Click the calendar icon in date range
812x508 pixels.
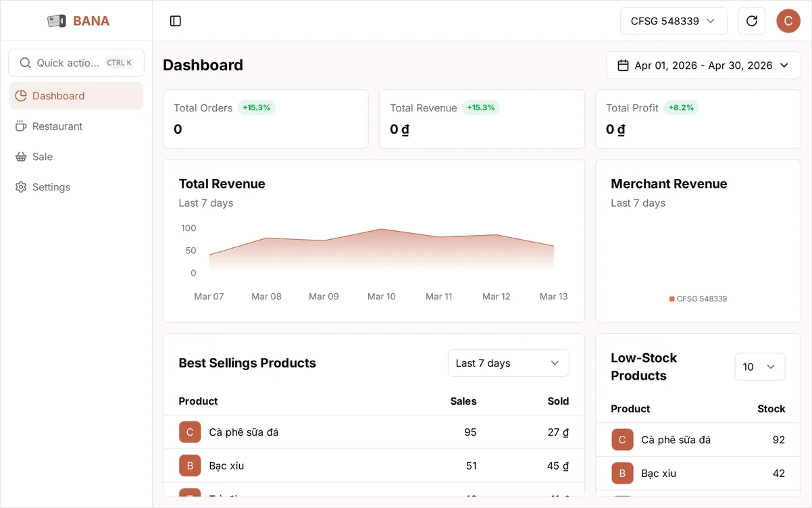point(624,66)
